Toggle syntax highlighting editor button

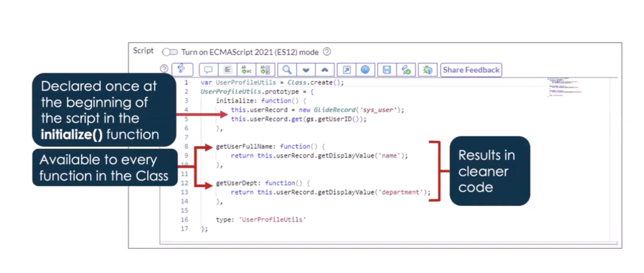[x=182, y=69]
